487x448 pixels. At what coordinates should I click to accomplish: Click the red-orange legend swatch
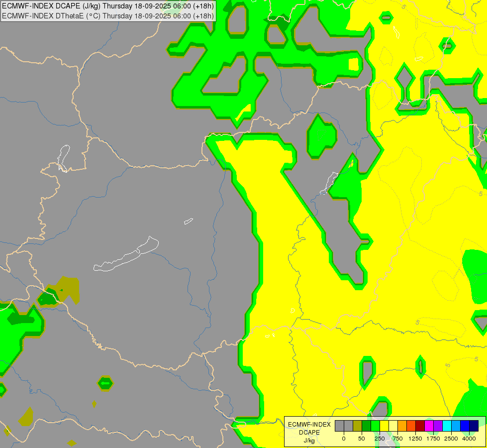coord(411,426)
